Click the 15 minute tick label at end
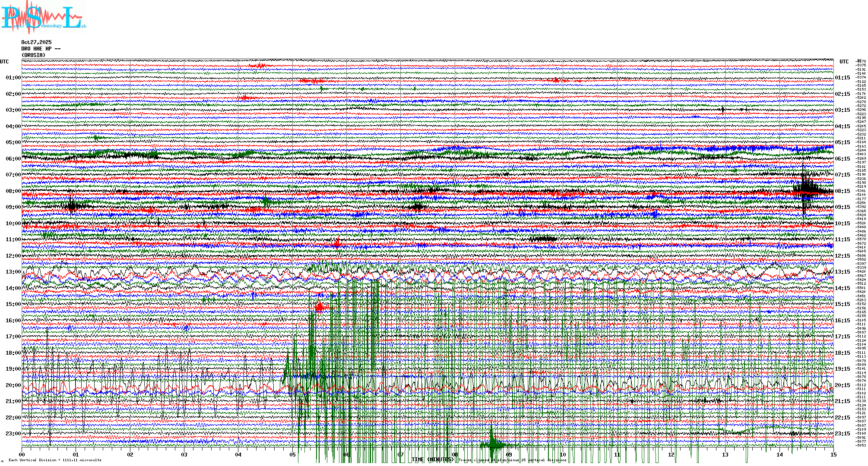The height and width of the screenshot is (466, 868). coord(833,455)
